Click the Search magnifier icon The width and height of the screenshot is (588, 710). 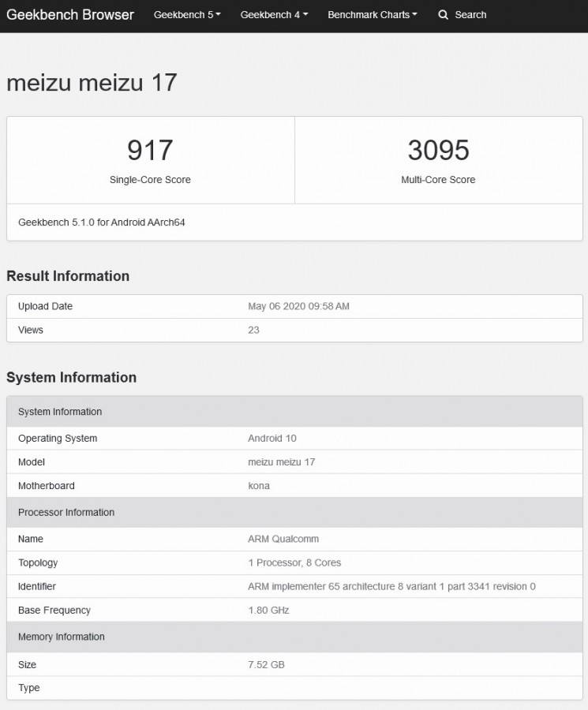coord(443,15)
